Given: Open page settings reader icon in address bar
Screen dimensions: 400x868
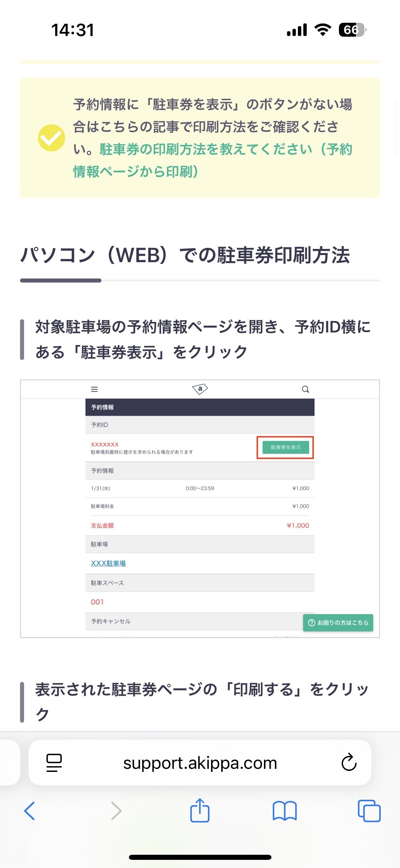Looking at the screenshot, I should (54, 763).
